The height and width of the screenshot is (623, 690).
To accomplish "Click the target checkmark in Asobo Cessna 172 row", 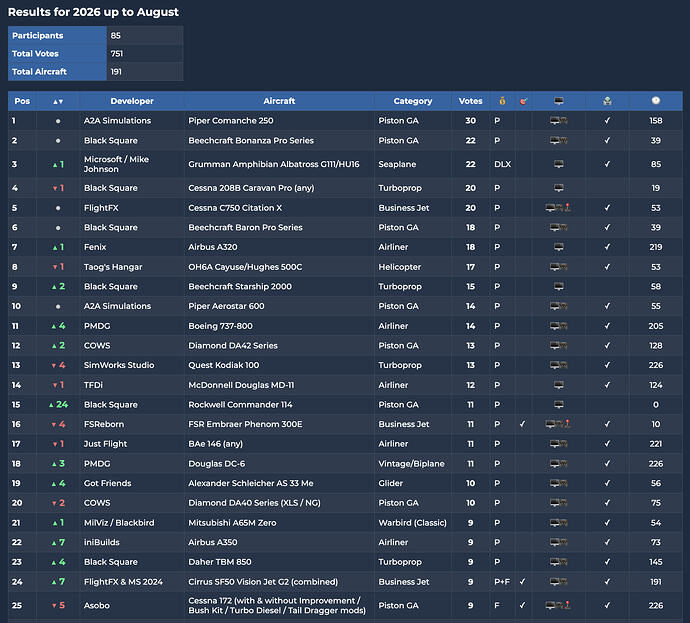I will [522, 605].
